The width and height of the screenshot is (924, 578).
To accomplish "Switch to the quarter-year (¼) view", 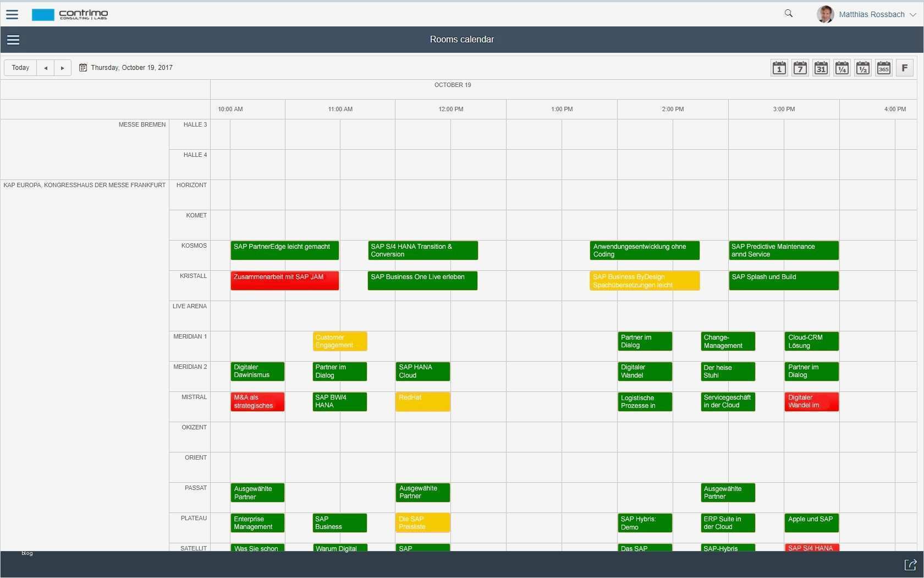I will pos(842,68).
